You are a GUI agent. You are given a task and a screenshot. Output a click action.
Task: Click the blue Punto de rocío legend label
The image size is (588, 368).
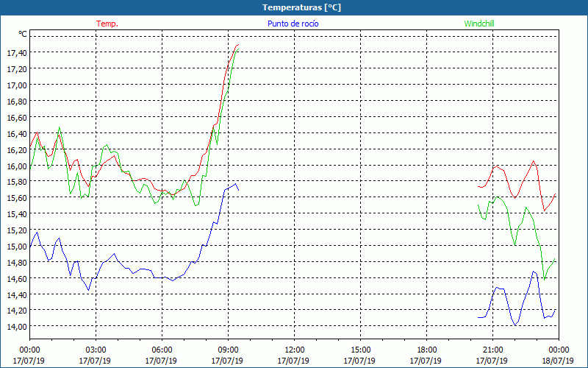[293, 24]
